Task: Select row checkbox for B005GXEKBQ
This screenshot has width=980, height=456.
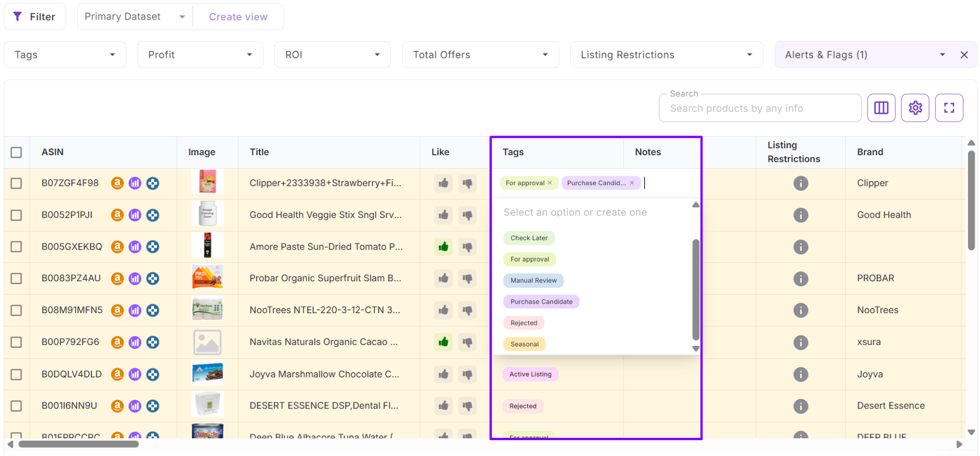Action: click(16, 247)
